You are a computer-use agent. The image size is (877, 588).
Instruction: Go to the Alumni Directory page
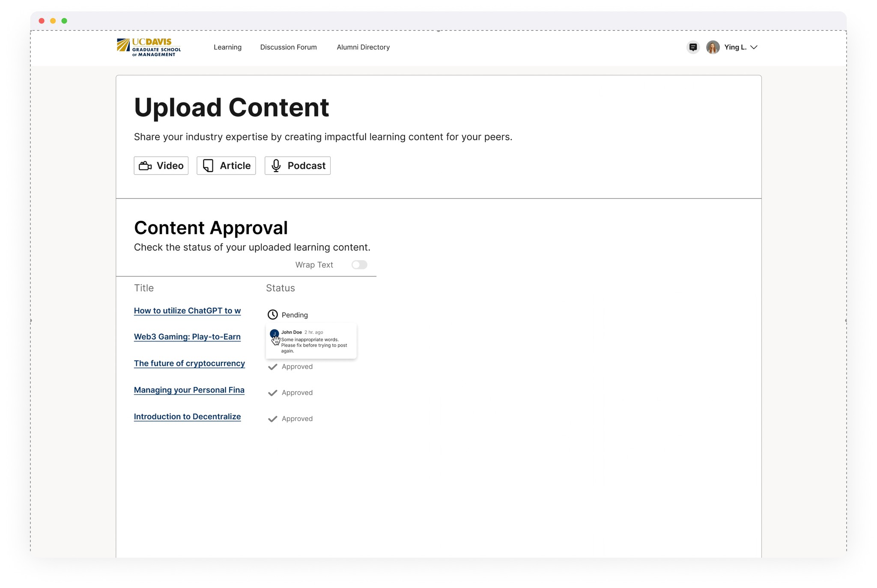(363, 47)
